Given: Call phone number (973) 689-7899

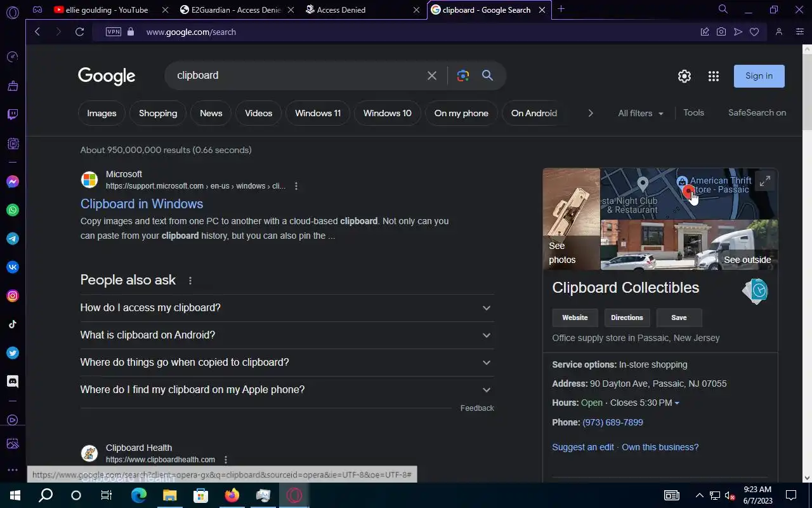Looking at the screenshot, I should (613, 422).
